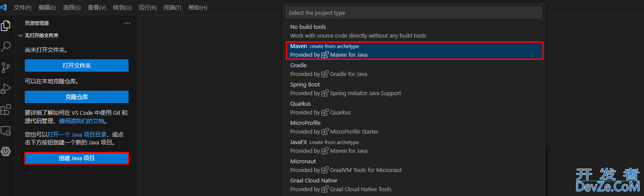Choose the Graal Cloud Native project type
644x196 pixels.
pos(414,185)
